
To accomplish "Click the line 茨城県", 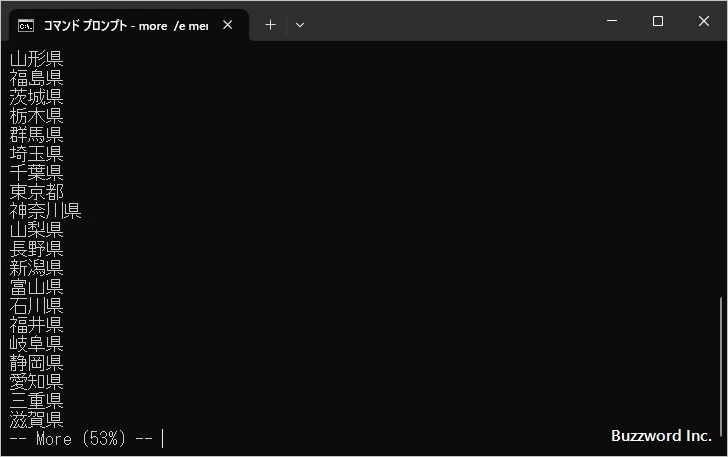I will tap(36, 97).
